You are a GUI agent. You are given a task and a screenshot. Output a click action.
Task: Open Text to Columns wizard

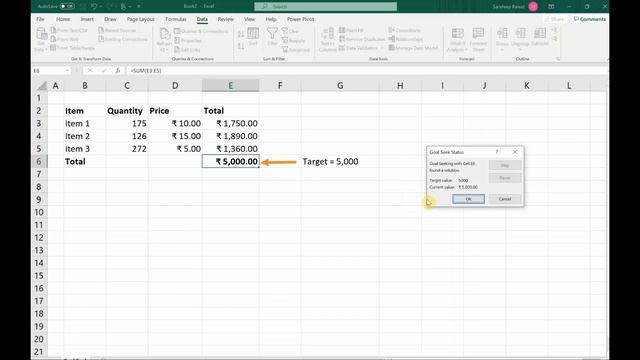(x=327, y=40)
